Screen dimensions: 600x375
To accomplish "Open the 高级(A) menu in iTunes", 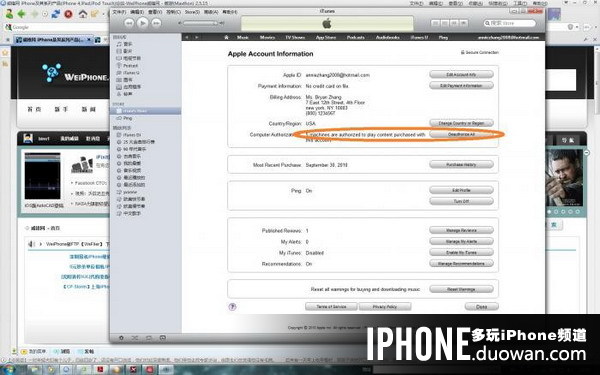I will point(211,12).
